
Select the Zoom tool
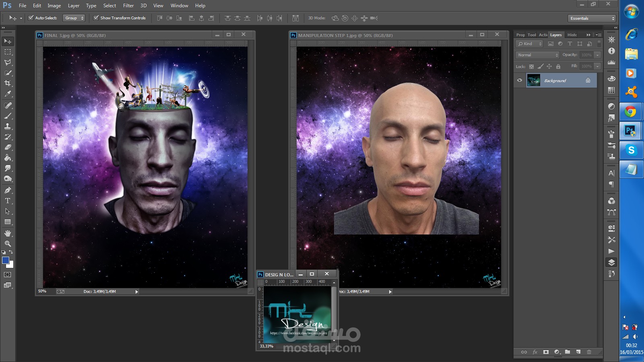pos(8,243)
